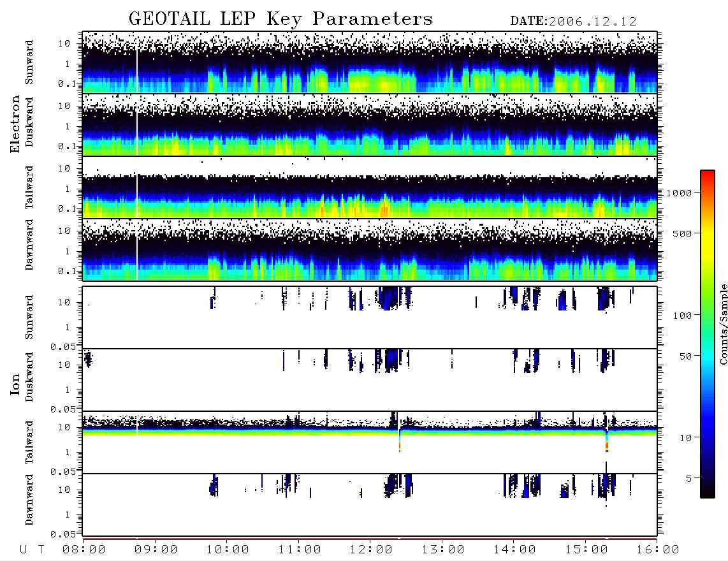Viewport: 728px width, 561px height.
Task: Click the 11:00 time axis tick label
Action: pos(300,550)
